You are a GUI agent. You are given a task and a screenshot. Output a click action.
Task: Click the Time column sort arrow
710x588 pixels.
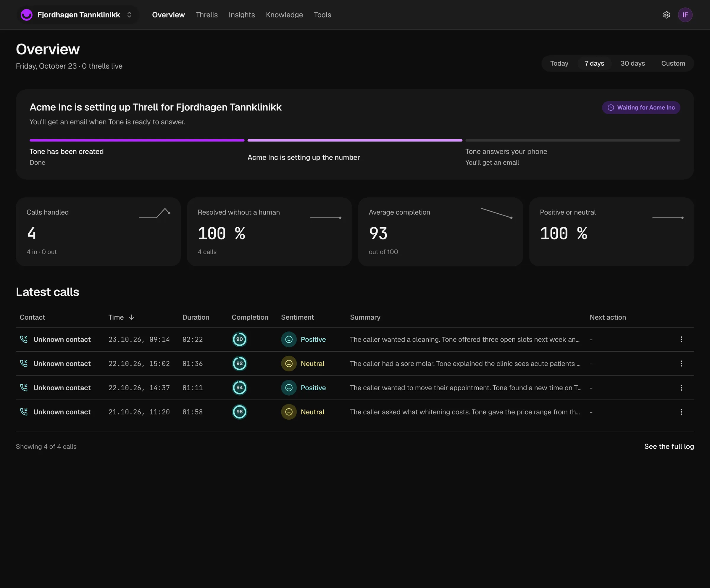click(x=132, y=317)
